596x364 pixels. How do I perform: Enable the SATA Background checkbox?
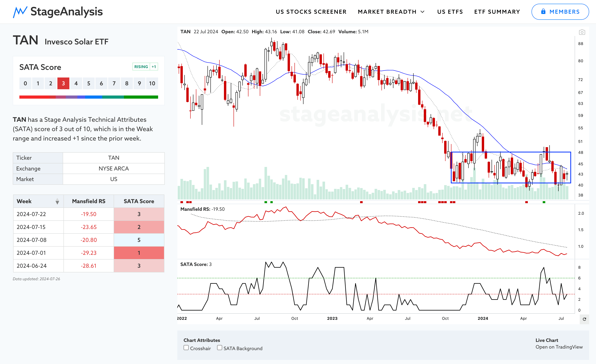point(219,348)
